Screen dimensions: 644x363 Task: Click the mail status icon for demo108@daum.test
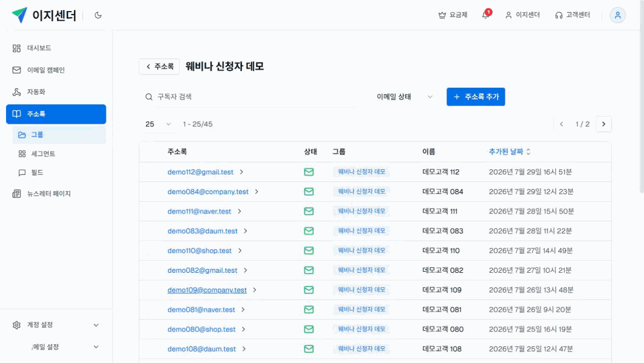tap(309, 349)
